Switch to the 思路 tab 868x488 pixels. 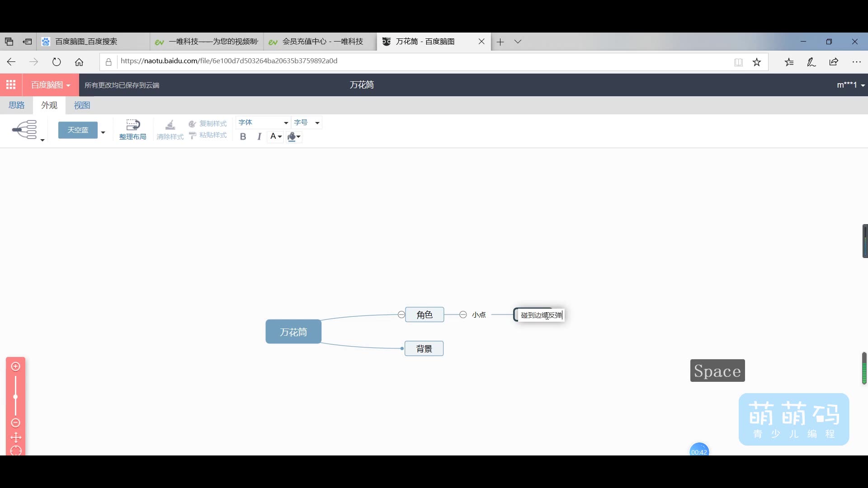point(17,105)
